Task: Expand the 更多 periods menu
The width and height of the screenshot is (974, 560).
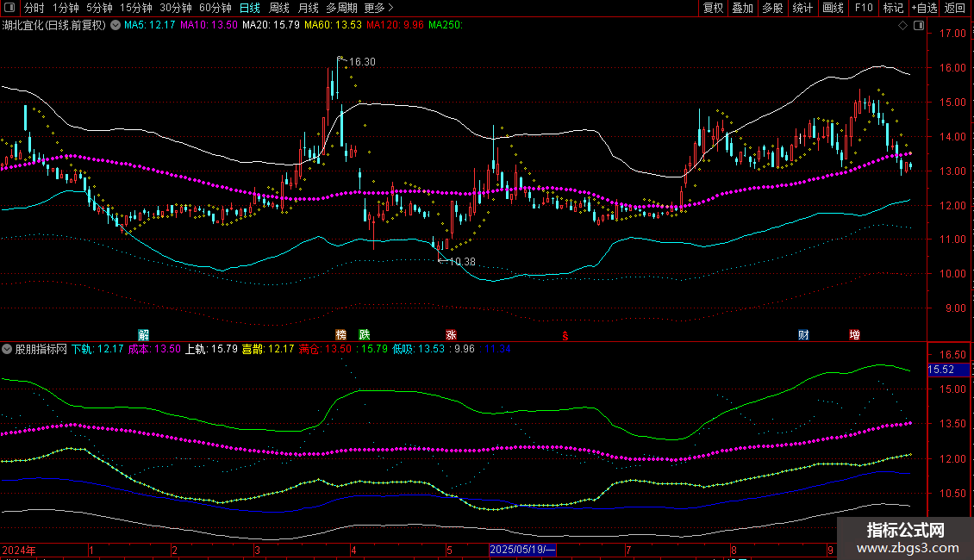Action: pos(378,8)
